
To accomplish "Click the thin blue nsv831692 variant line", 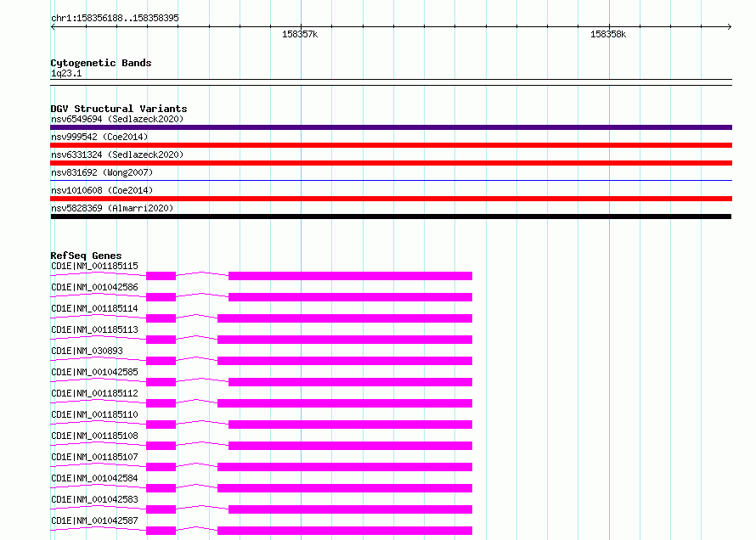I will [x=391, y=181].
